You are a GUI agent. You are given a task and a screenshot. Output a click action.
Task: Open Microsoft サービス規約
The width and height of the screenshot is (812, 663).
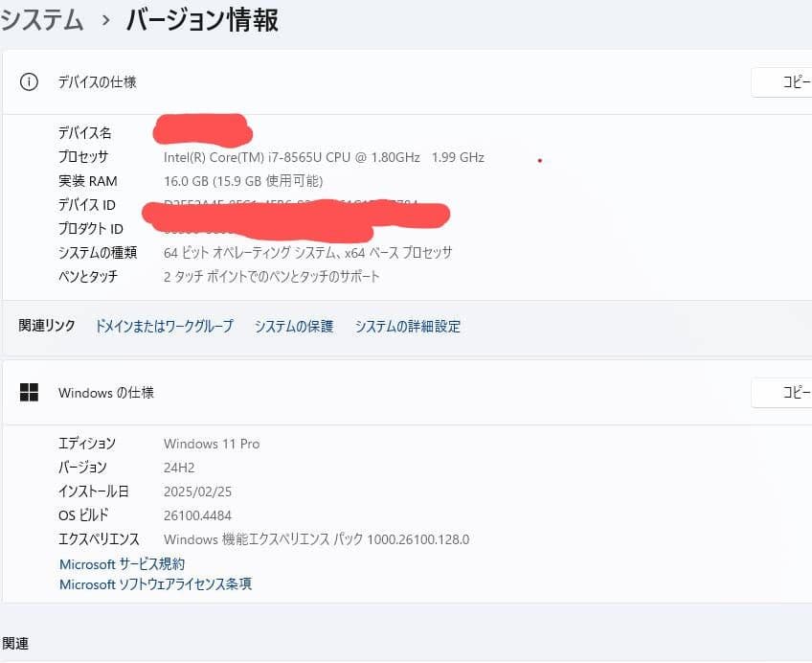pos(122,563)
